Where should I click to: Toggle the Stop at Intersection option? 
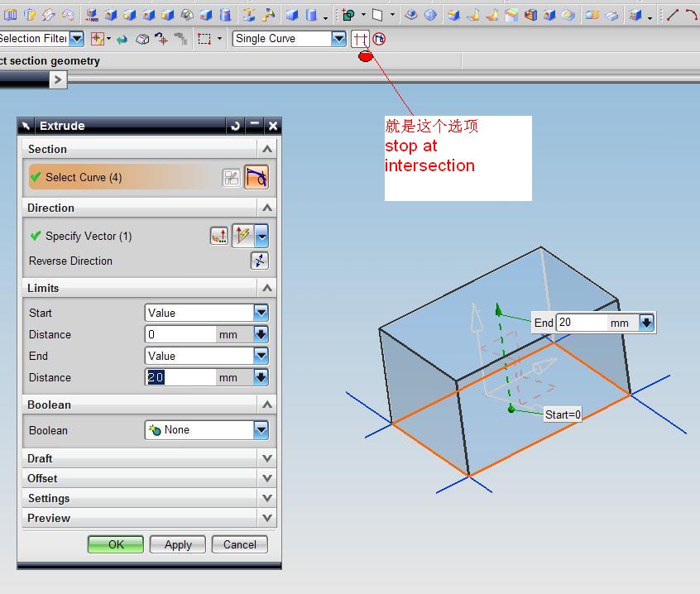click(360, 39)
